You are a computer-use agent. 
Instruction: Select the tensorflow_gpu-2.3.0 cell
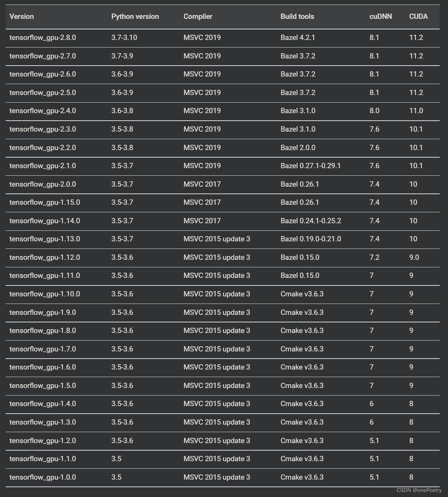(x=43, y=129)
